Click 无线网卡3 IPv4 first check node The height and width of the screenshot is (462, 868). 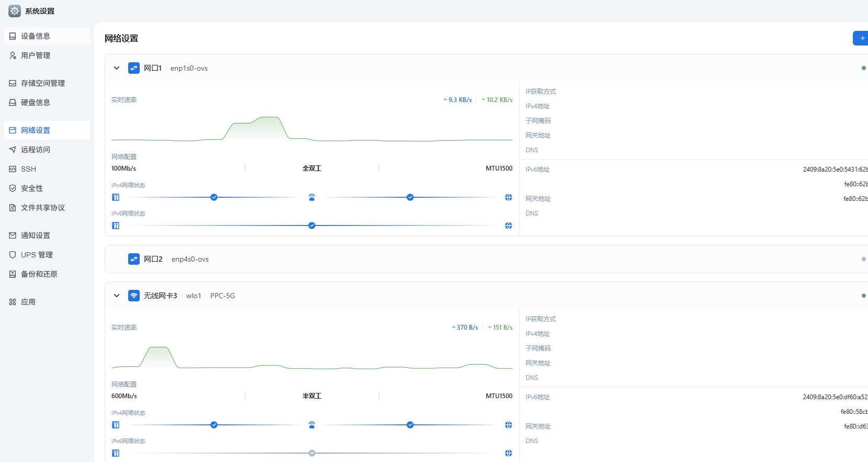pos(214,425)
